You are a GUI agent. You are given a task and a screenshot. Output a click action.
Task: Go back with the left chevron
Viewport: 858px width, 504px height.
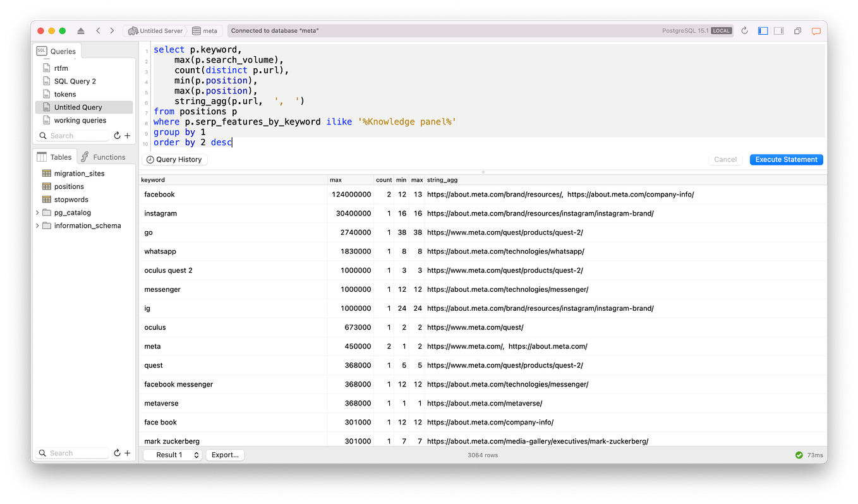click(98, 31)
